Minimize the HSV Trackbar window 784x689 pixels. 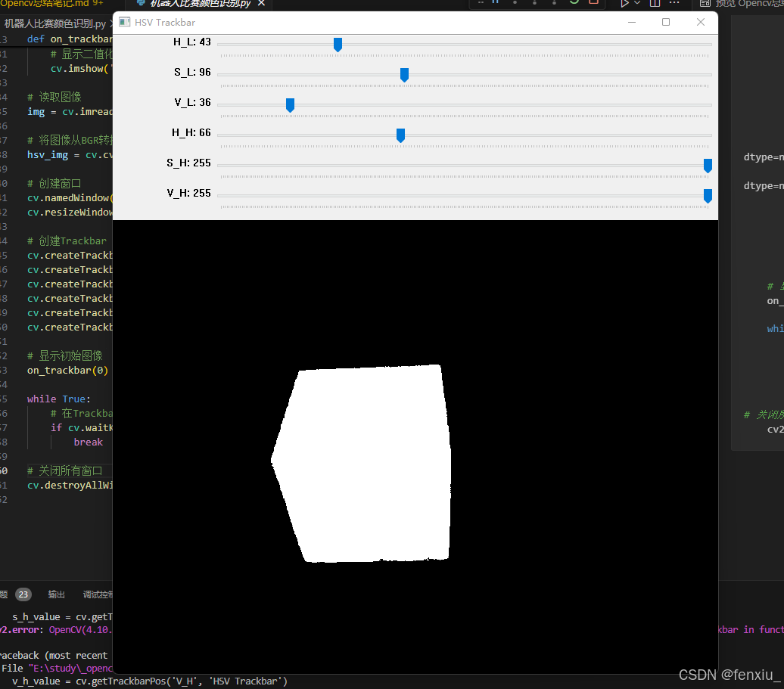632,22
